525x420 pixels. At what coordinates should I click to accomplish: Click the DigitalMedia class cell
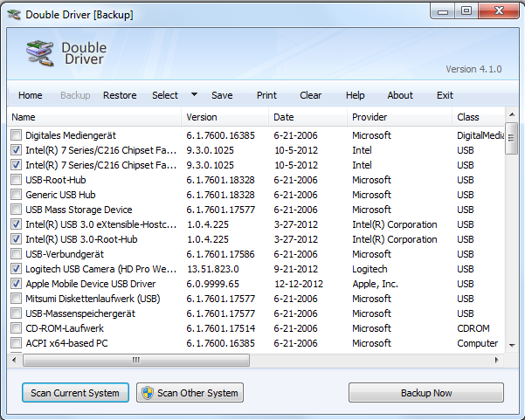[x=480, y=135]
